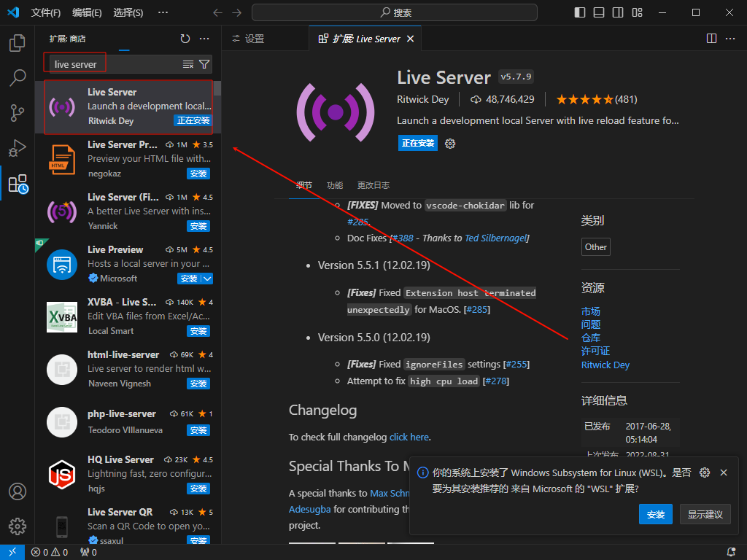
Task: Install Live Server Preview by negokaz
Action: 198,174
